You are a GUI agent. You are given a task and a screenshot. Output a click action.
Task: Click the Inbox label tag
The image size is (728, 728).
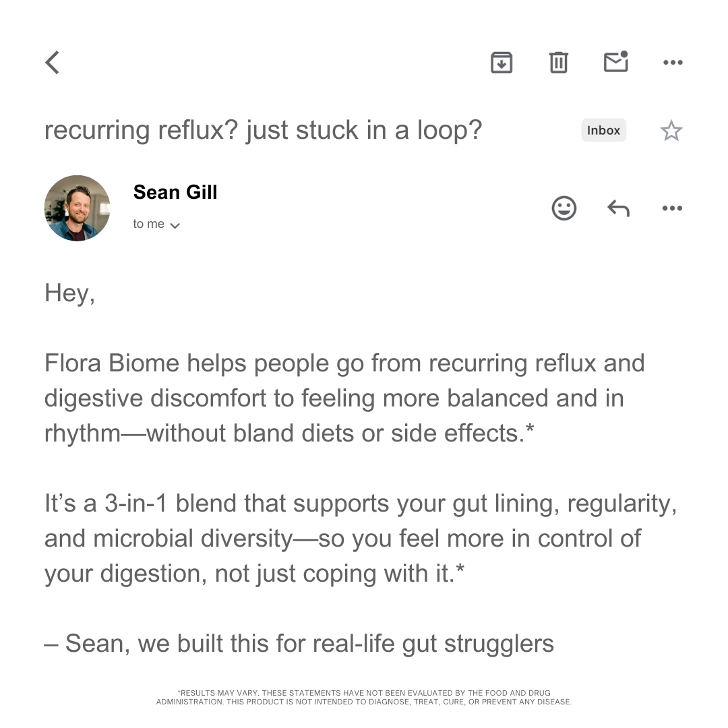[x=603, y=131]
